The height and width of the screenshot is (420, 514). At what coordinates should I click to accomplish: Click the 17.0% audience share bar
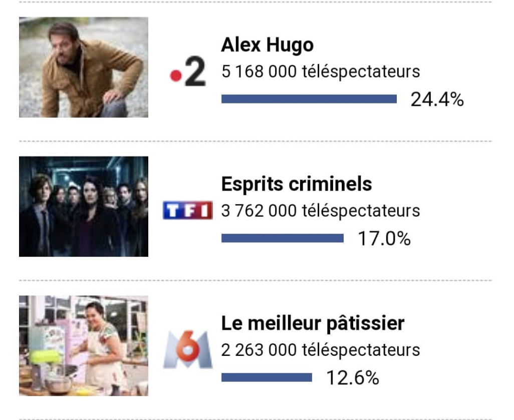point(283,238)
